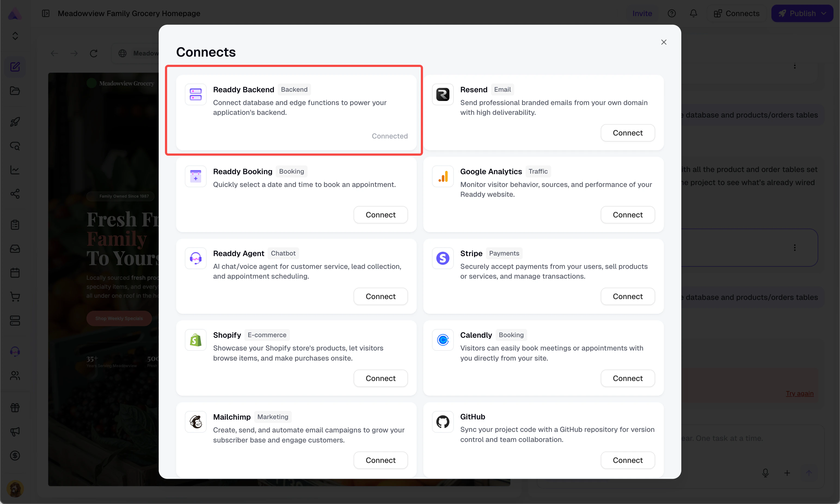Click the Readdy Agent headset icon

pyautogui.click(x=196, y=258)
